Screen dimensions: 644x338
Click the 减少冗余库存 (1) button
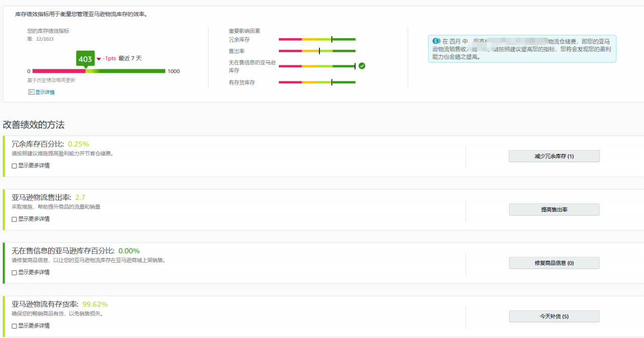(x=554, y=156)
